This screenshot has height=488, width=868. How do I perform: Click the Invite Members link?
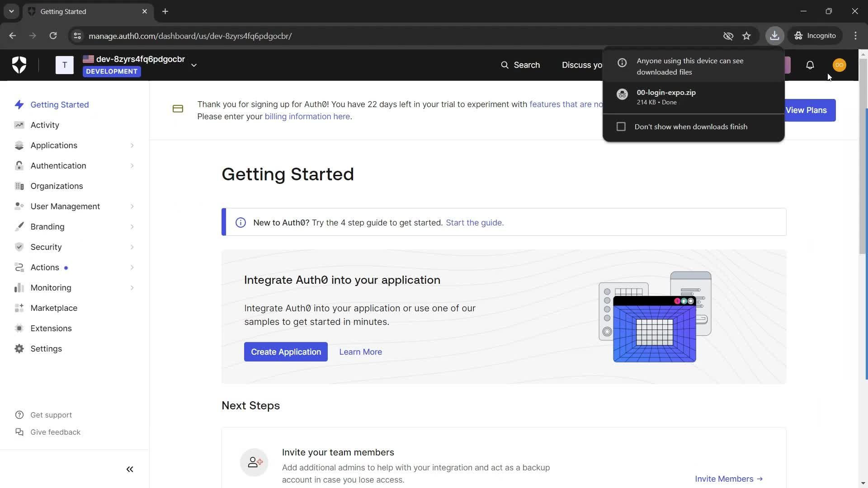point(729,479)
